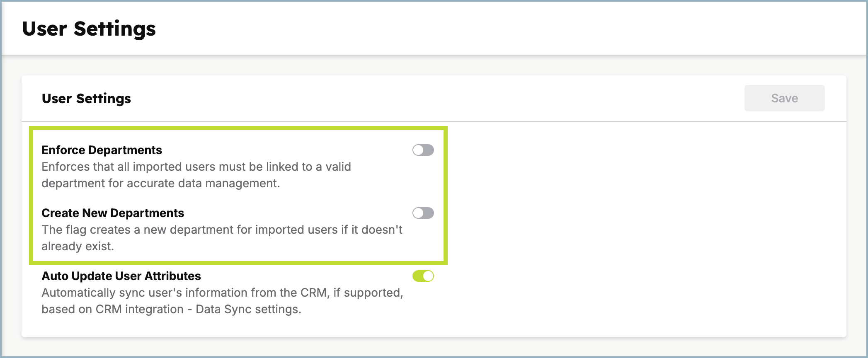Switch Create New Departments back off
Viewport: 868px width, 358px height.
point(423,213)
